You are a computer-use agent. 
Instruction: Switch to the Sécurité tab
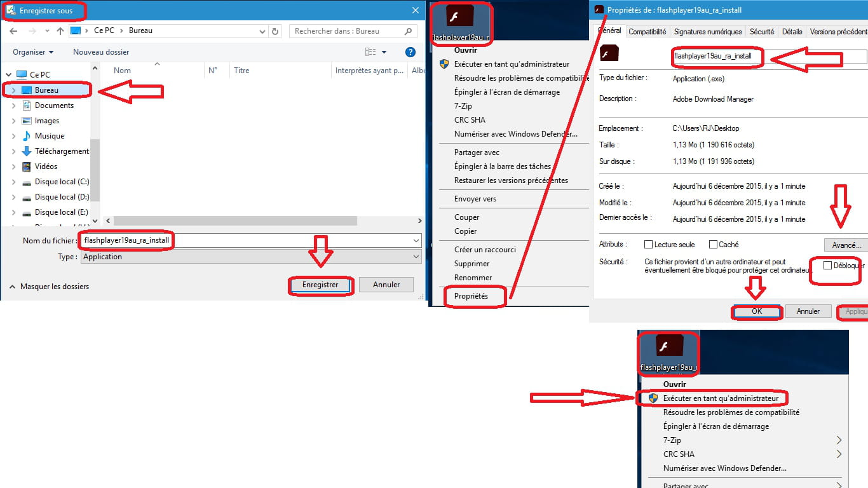point(762,32)
